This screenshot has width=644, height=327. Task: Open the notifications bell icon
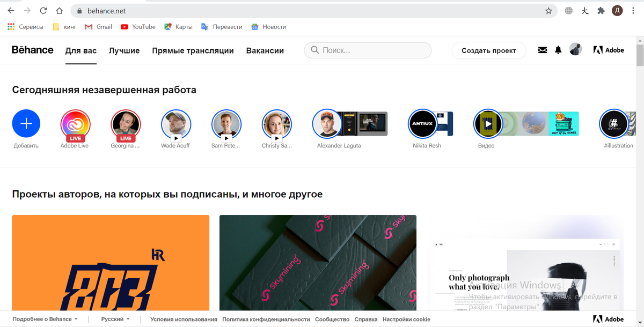pyautogui.click(x=558, y=50)
